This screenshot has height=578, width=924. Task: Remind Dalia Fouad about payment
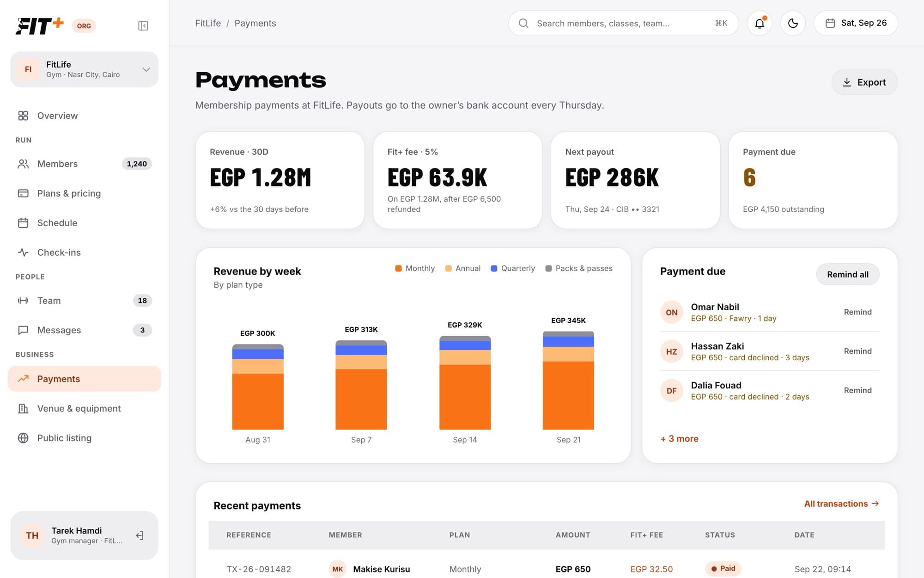(x=857, y=391)
